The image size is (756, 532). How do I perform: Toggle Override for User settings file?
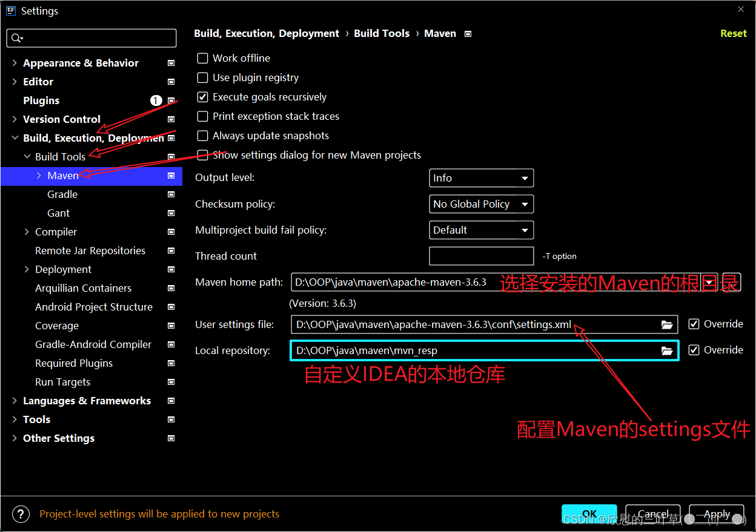coord(694,324)
